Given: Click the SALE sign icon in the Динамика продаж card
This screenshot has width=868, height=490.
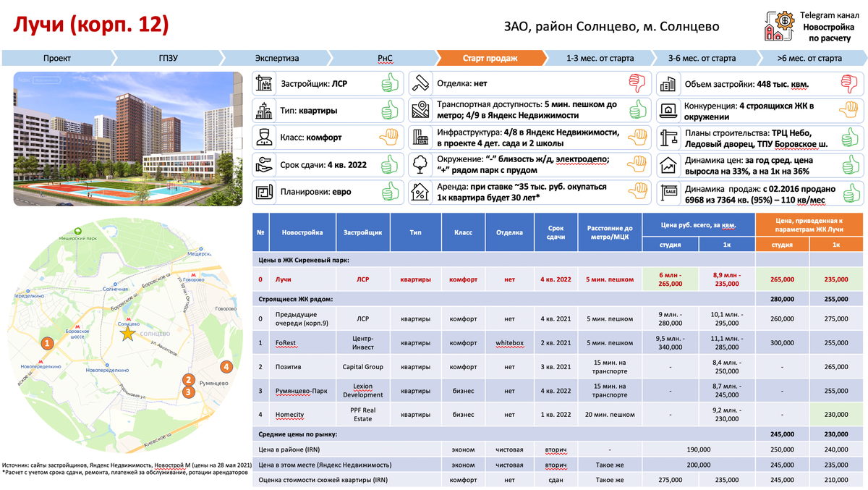Looking at the screenshot, I should [668, 192].
